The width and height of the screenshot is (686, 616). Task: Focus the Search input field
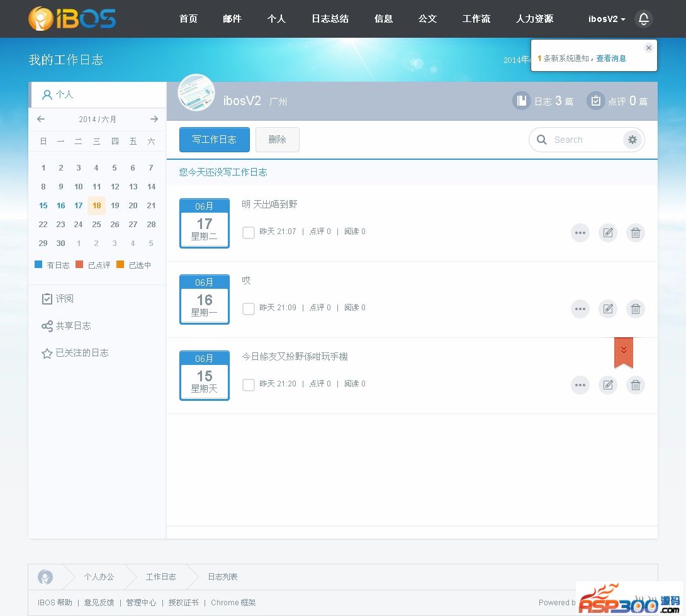587,140
